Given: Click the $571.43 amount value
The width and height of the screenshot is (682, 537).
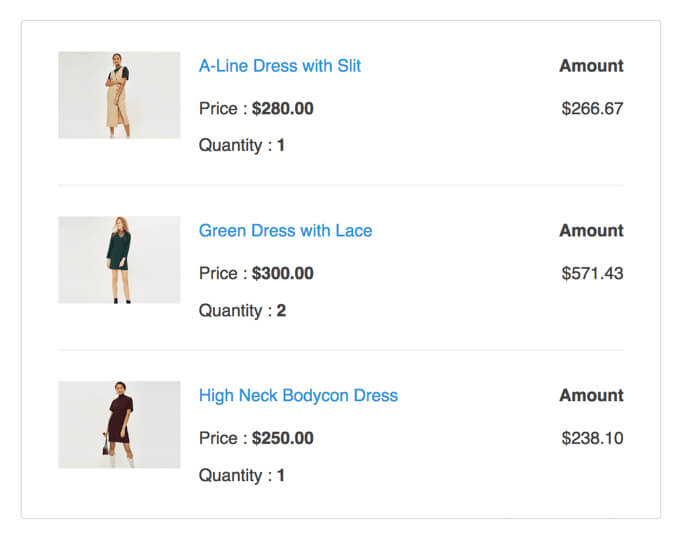Looking at the screenshot, I should [x=592, y=273].
